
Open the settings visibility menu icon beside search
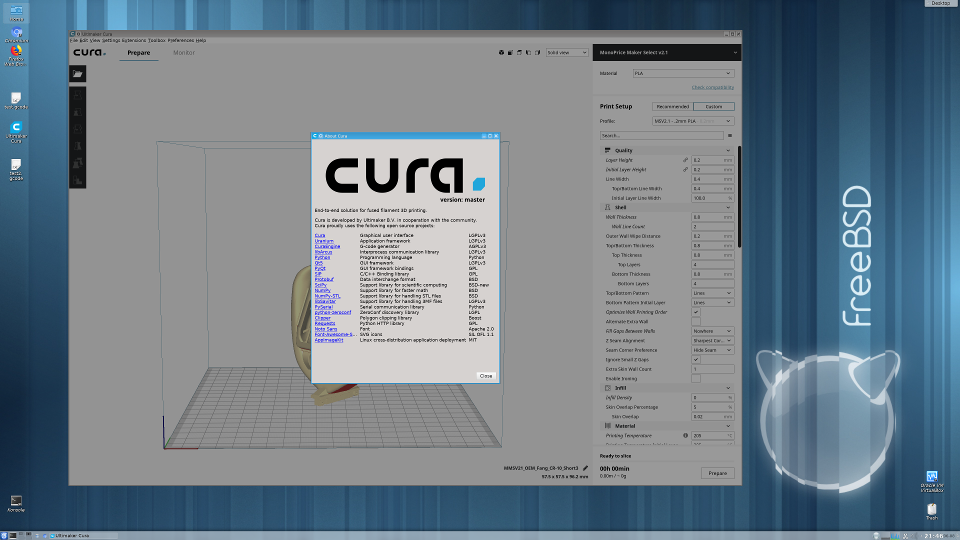(x=730, y=135)
